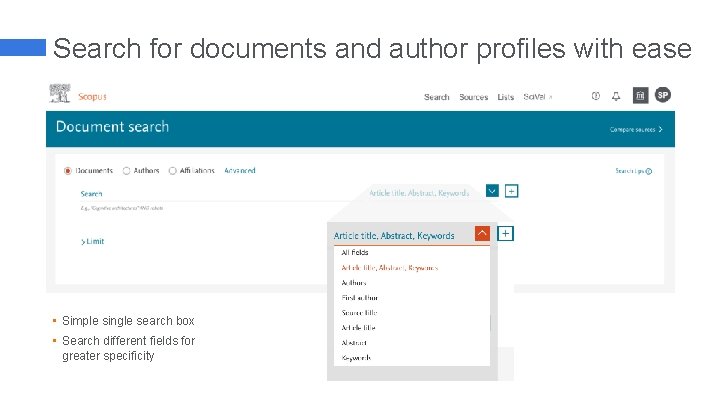Click the Compare sources link

tap(636, 129)
